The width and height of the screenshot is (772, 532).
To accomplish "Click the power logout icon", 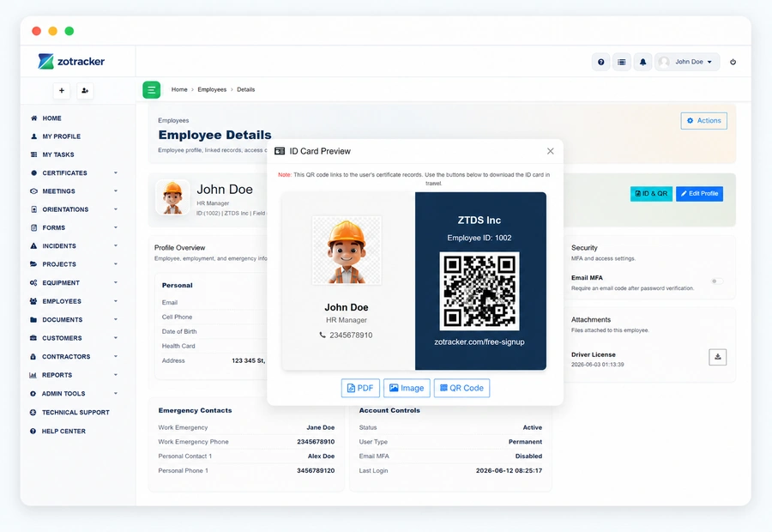I will click(x=733, y=62).
